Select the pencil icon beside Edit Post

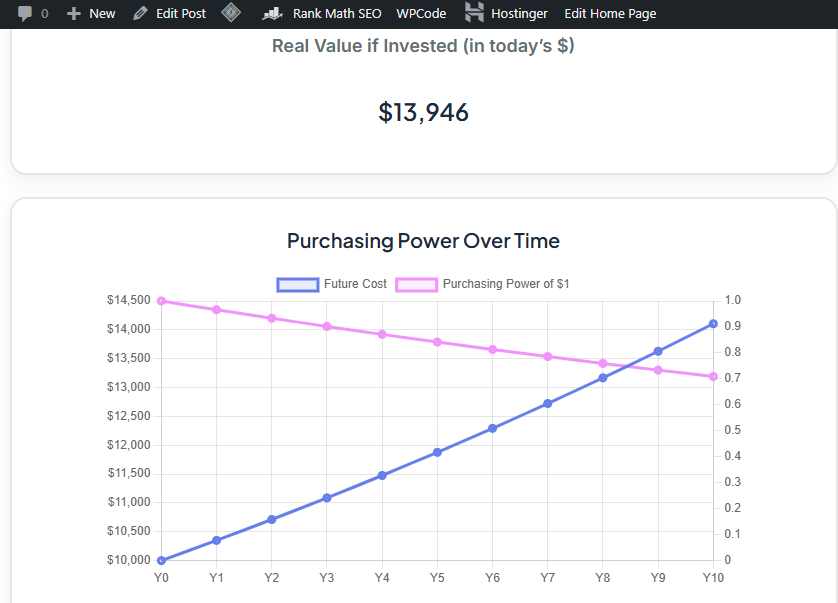[x=142, y=13]
